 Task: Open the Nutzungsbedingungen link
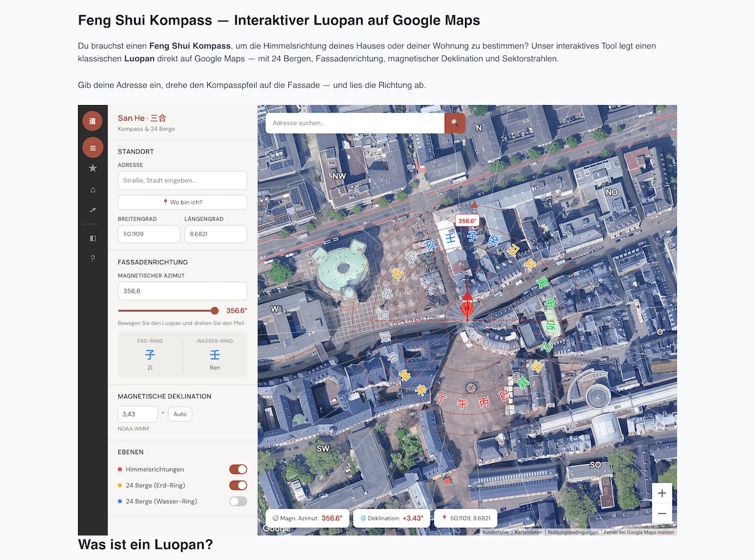(x=573, y=532)
